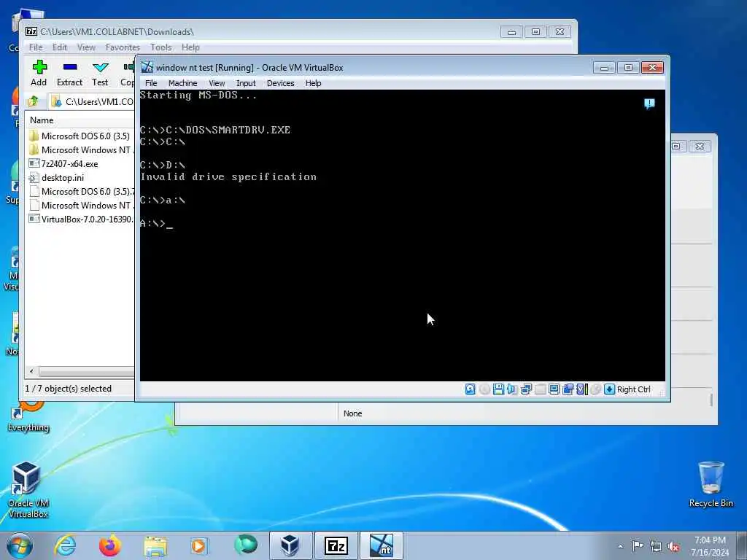747x560 pixels.
Task: Open the Edit menu in 7-Zip
Action: (60, 47)
